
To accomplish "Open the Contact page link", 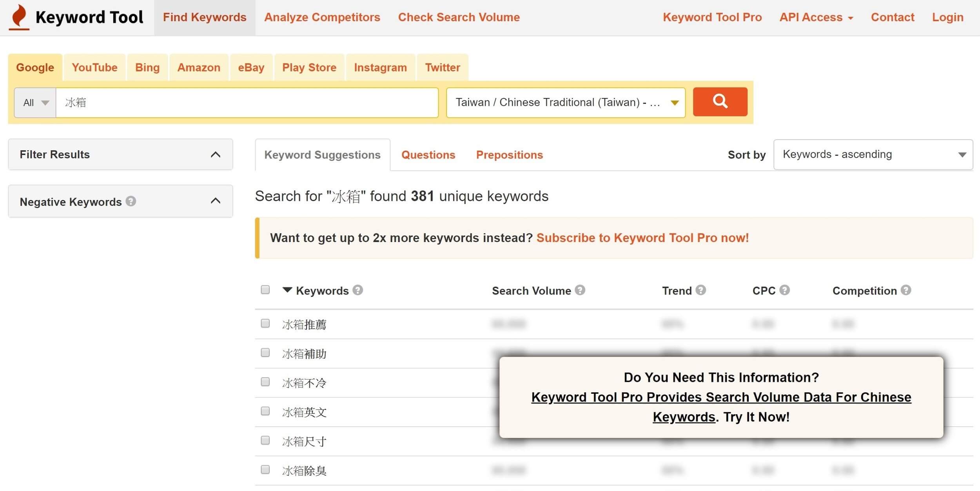I will 893,17.
